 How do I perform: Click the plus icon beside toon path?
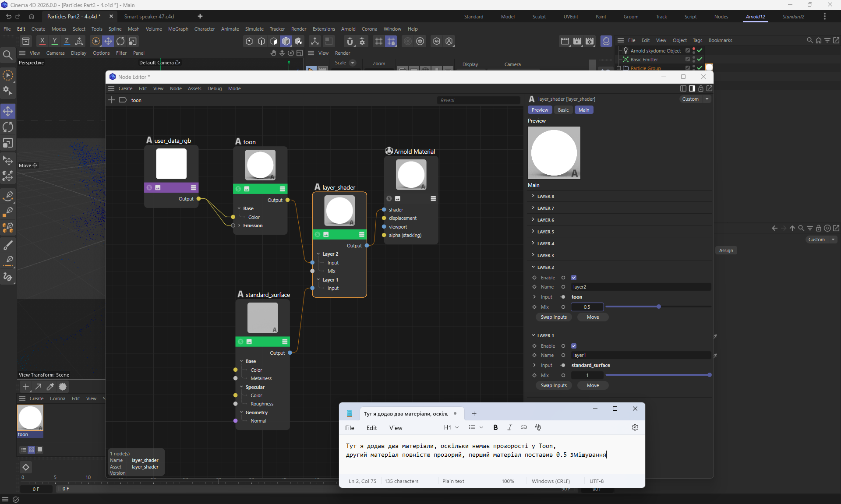point(112,100)
